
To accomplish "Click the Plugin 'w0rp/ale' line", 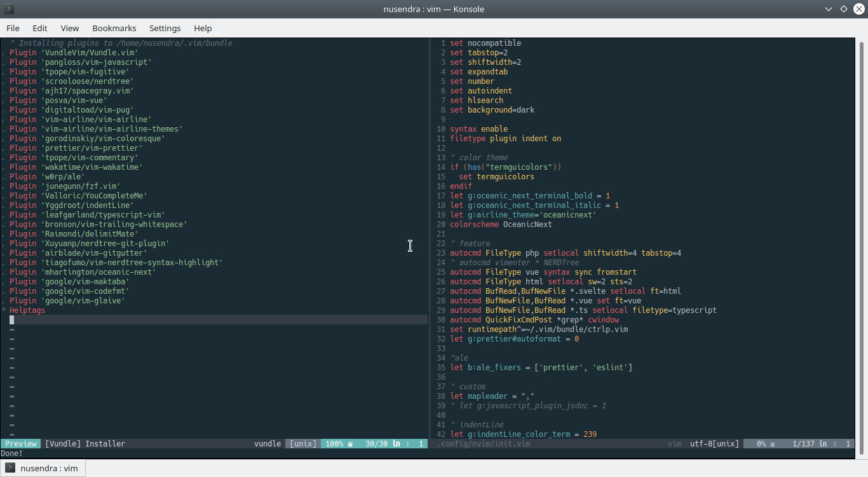I will 47,177.
